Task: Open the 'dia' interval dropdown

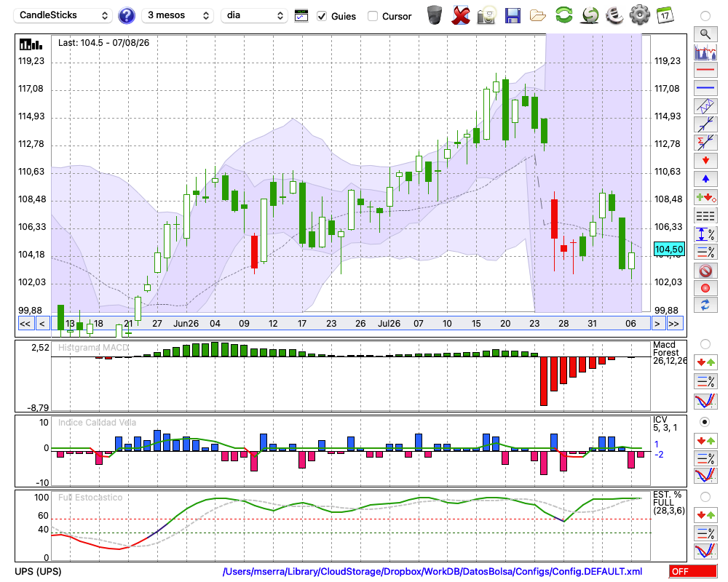Action: [254, 15]
